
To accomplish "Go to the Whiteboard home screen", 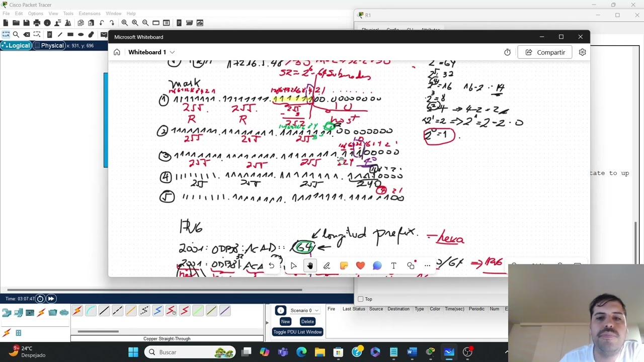I will 117,52.
